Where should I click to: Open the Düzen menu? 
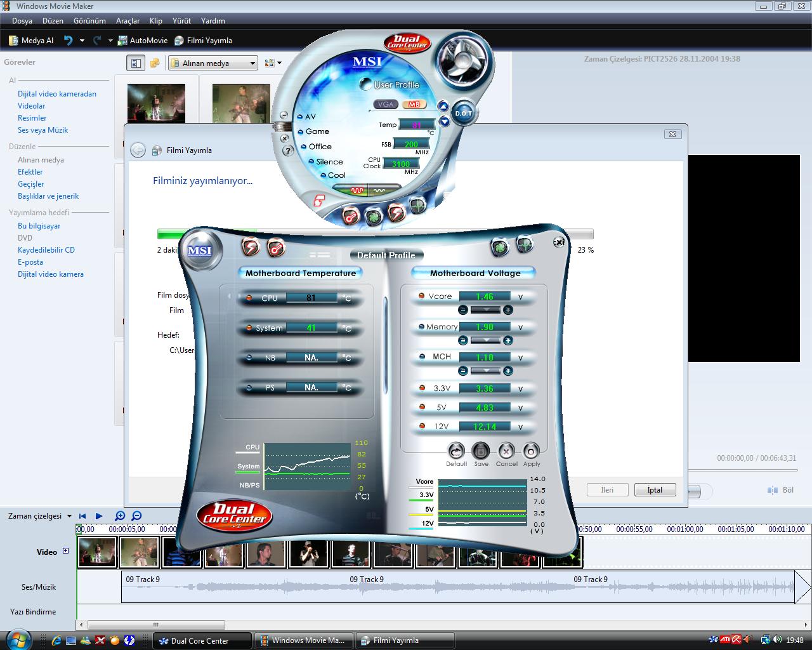53,21
